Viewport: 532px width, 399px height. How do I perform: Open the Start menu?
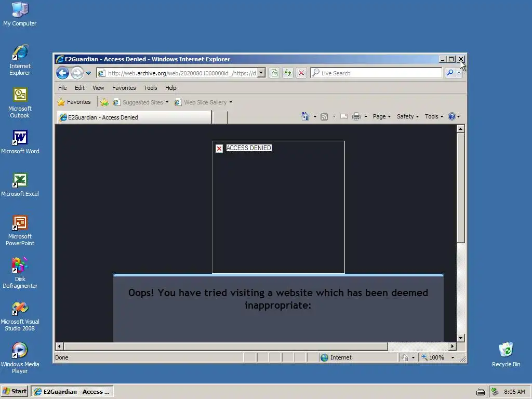click(x=15, y=391)
